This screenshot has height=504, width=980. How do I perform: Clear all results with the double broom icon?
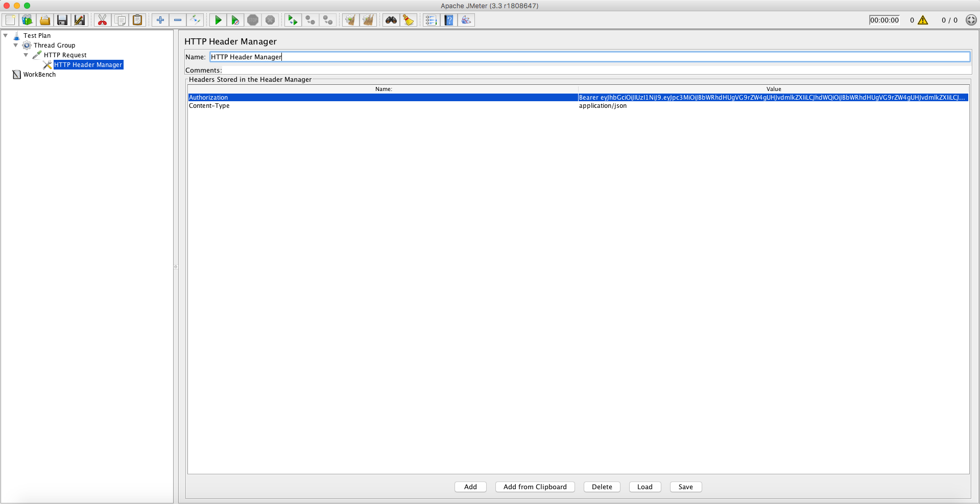coord(368,20)
